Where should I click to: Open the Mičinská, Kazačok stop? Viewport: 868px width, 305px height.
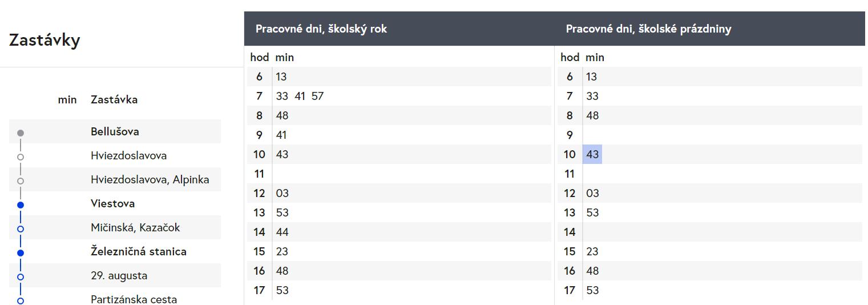(x=135, y=227)
